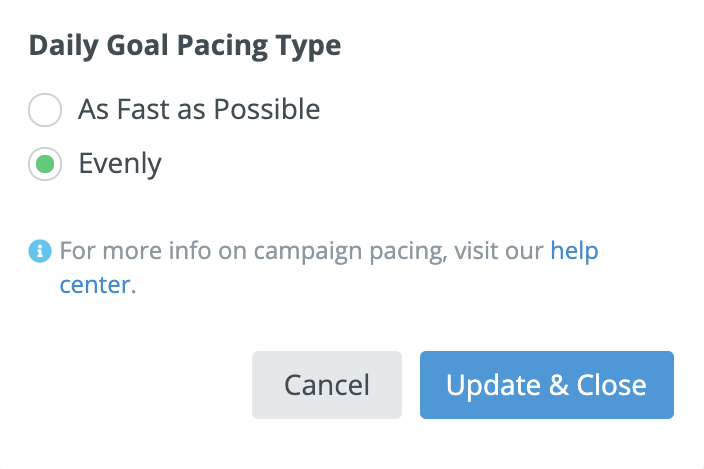
Task: Save pacing changes with the blue button
Action: pos(546,385)
